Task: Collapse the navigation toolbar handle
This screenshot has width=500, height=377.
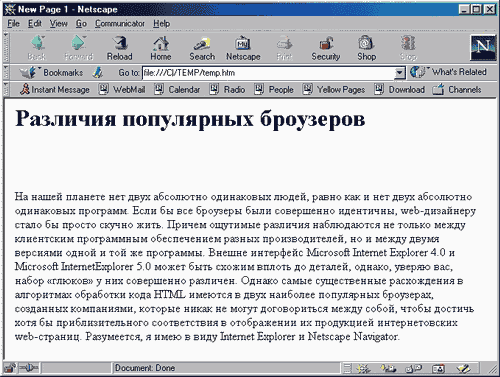Action: tap(6, 47)
